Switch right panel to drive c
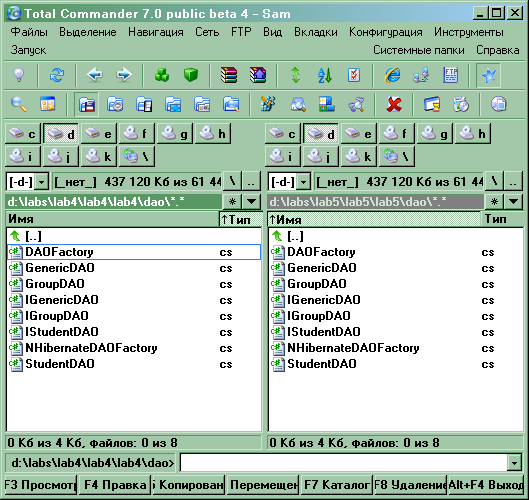The height and width of the screenshot is (500, 529). 283,134
